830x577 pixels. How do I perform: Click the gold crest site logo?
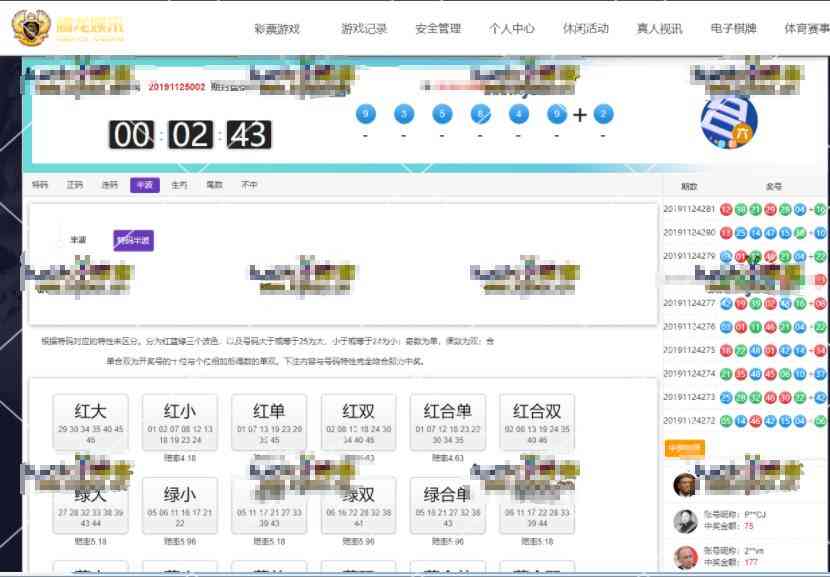point(31,28)
